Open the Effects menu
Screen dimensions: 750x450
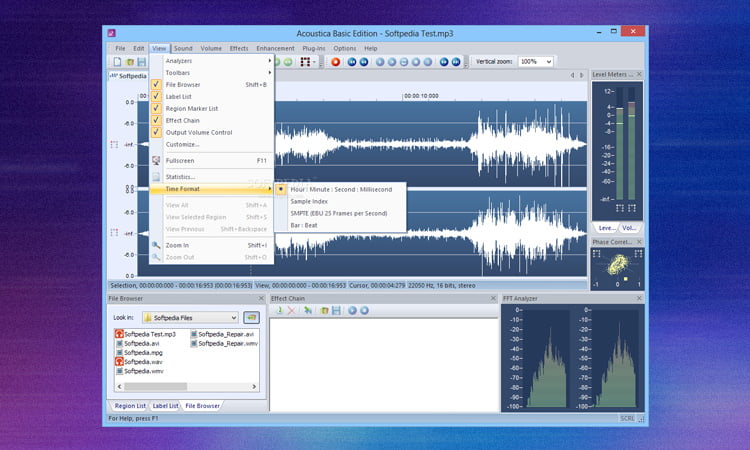pyautogui.click(x=239, y=48)
